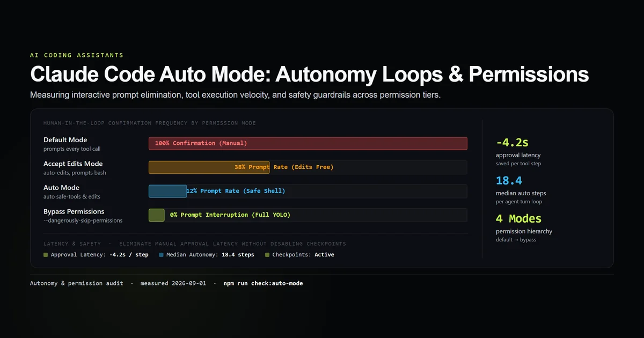644x338 pixels.
Task: Click the green Bypass Permissions bar
Action: [156, 215]
